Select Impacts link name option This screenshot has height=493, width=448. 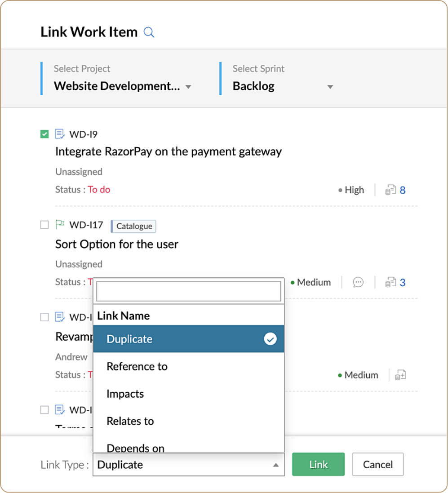125,394
